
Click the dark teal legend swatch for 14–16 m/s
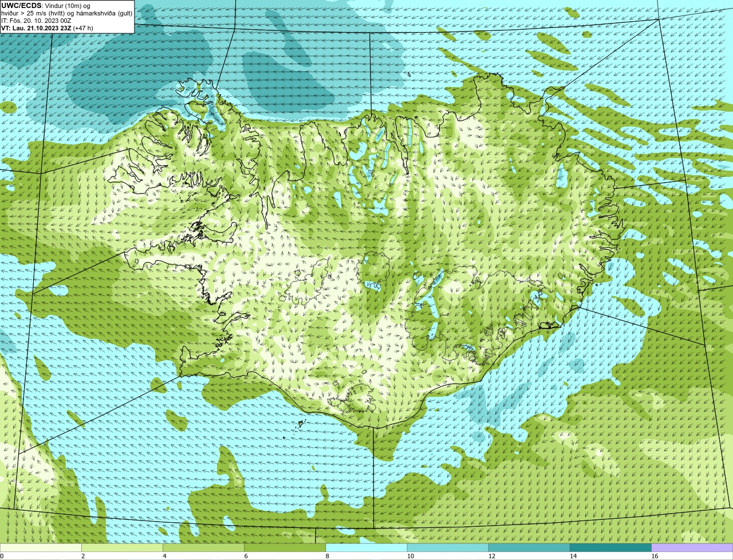click(x=610, y=548)
